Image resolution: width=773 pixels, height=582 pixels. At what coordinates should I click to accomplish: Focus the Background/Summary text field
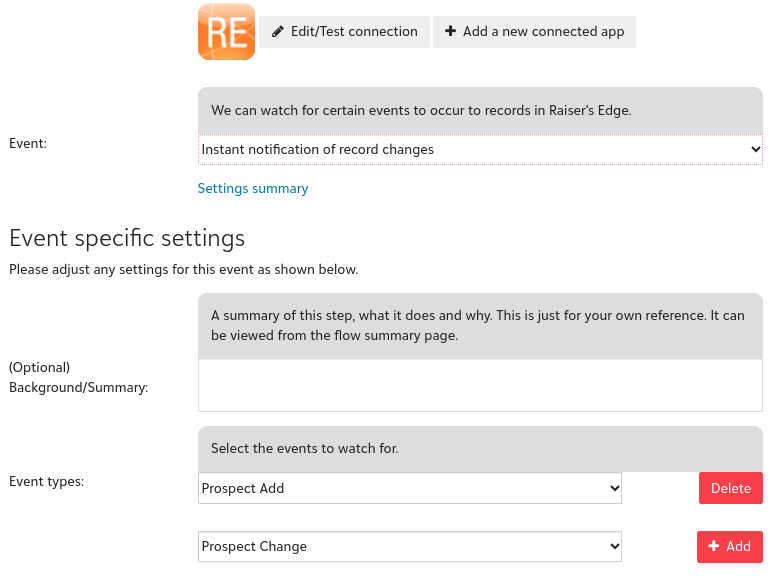pos(480,385)
